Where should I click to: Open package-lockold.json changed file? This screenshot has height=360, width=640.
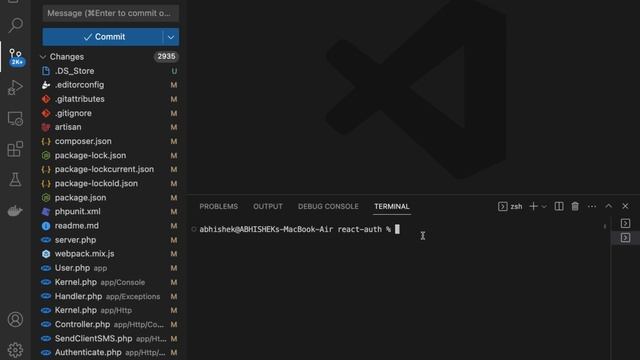(109, 184)
